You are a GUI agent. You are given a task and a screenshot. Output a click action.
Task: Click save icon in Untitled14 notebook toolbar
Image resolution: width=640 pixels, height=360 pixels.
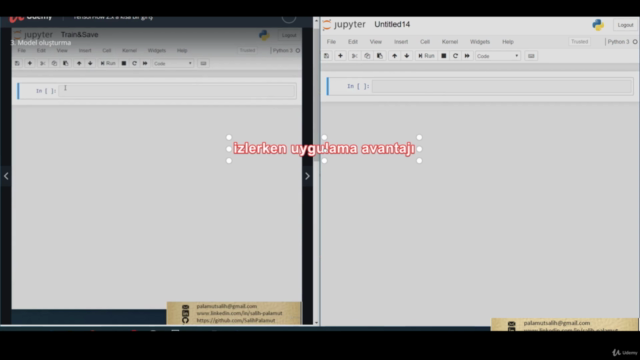pyautogui.click(x=327, y=56)
